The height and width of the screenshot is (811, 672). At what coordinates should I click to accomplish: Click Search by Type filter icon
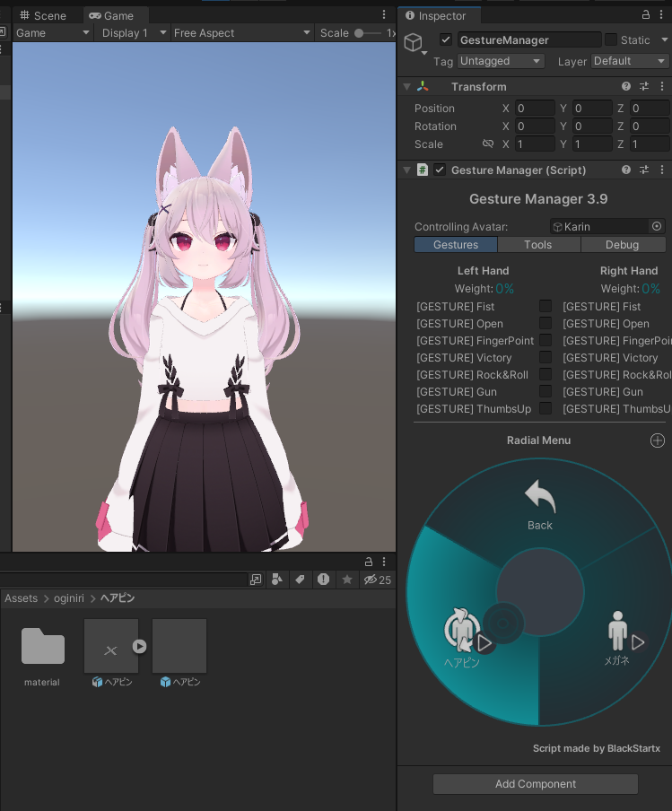pyautogui.click(x=277, y=580)
